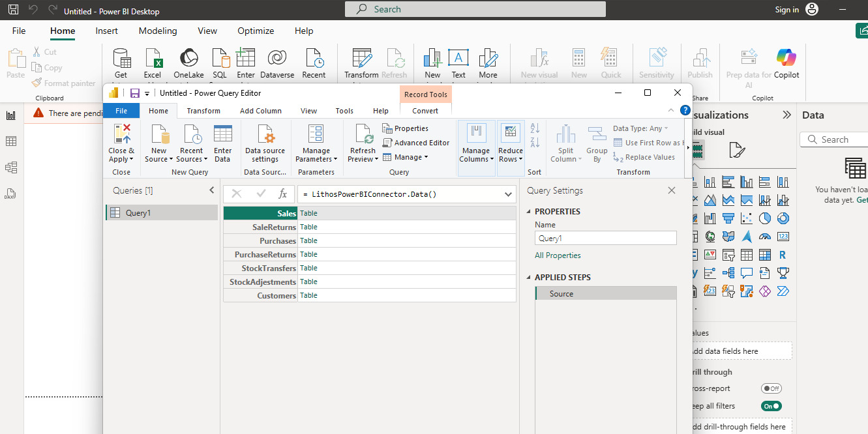Viewport: 868px width, 434px height.
Task: Switch to Report view in the left sidebar
Action: tap(11, 115)
